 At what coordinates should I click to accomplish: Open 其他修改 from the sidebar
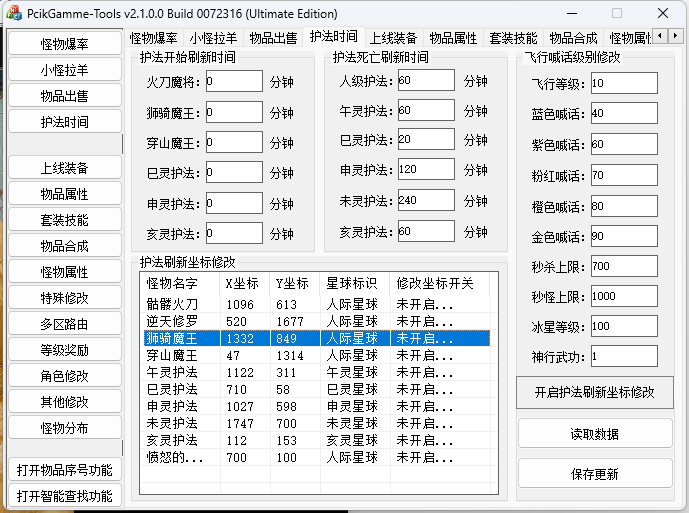(65, 401)
